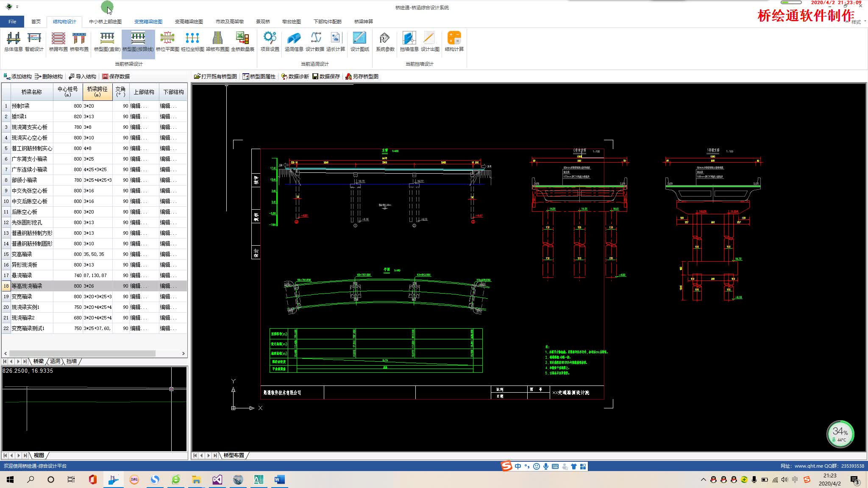The image size is (868, 488).
Task: Click 添加结构 add structure button
Action: tap(18, 77)
